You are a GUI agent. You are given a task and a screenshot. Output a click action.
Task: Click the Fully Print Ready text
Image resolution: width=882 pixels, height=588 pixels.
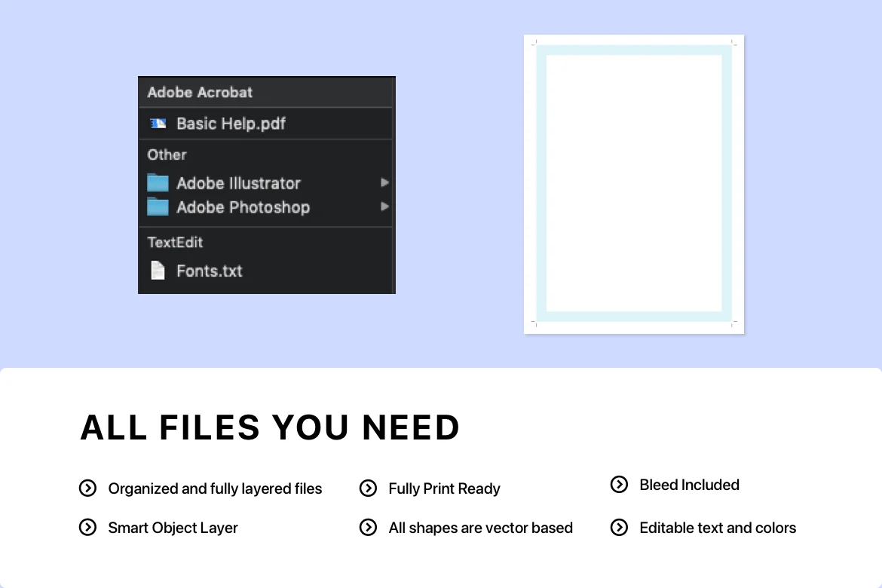tap(444, 488)
